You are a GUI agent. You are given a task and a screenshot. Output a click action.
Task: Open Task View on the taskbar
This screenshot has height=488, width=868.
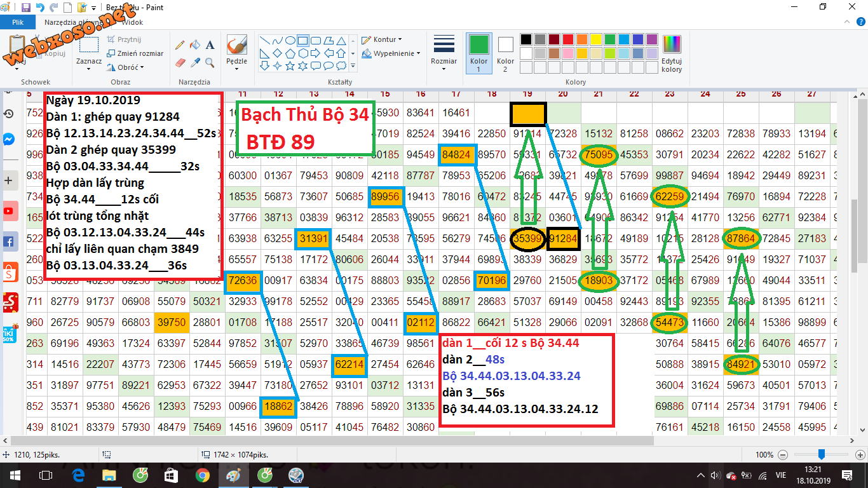point(46,475)
